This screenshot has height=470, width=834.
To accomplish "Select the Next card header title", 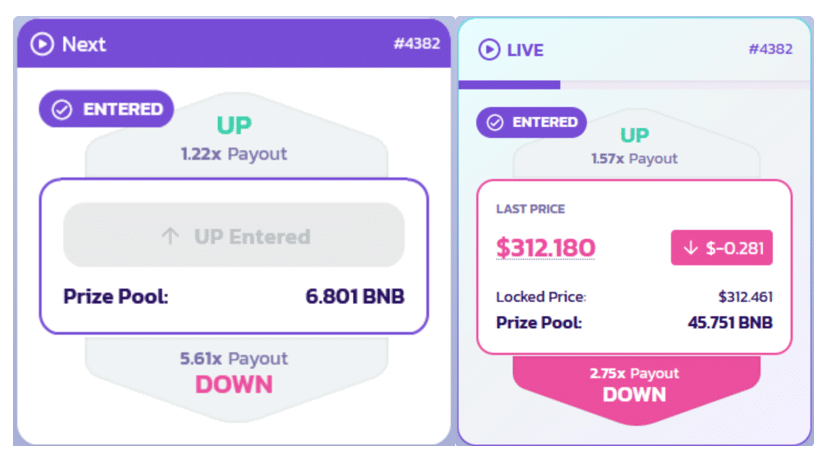I will 84,44.
